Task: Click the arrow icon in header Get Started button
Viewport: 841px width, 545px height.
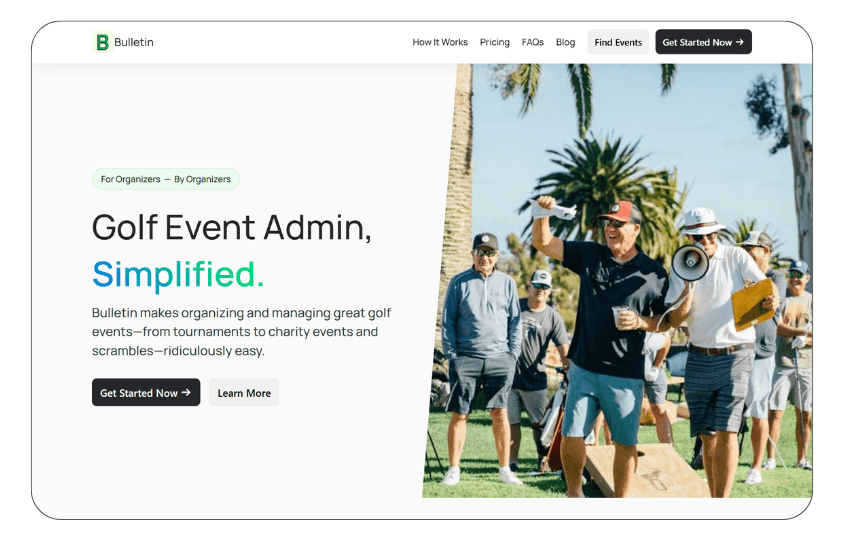Action: (x=740, y=42)
